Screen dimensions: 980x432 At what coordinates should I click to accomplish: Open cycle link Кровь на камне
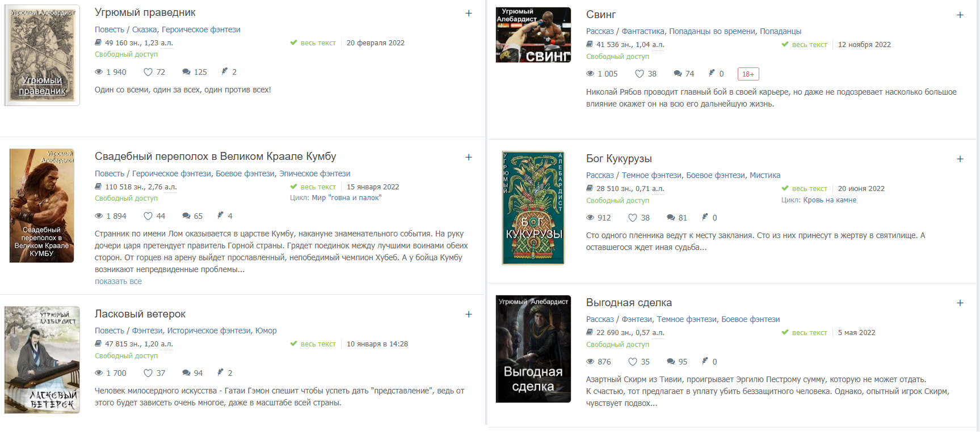click(830, 200)
